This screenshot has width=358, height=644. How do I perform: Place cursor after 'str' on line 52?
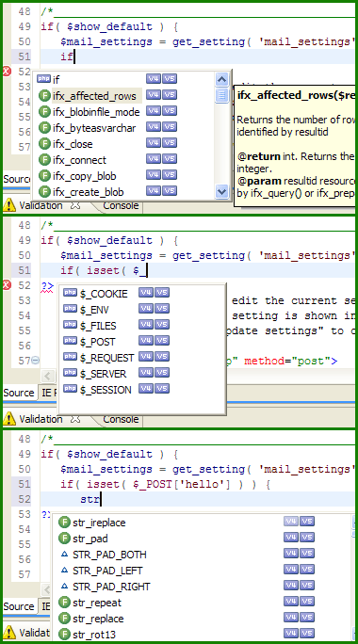(x=101, y=499)
